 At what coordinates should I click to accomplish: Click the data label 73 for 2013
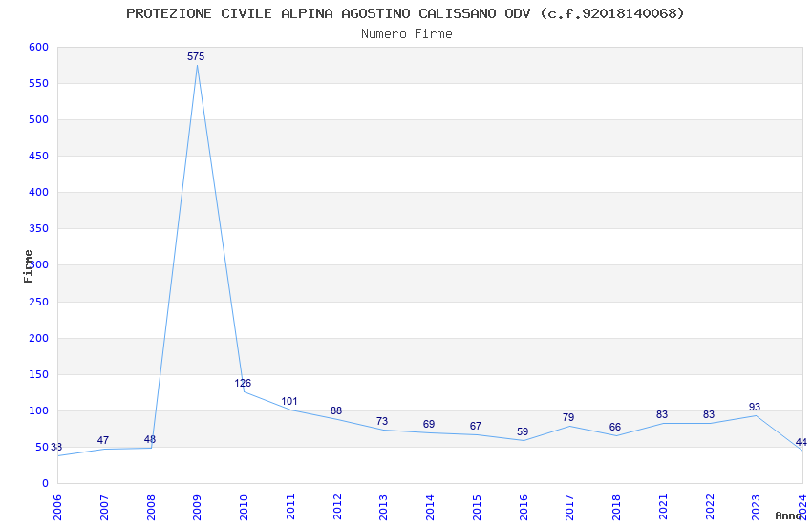pyautogui.click(x=382, y=421)
